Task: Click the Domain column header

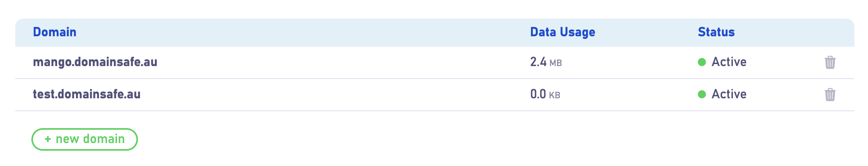Action: pos(55,32)
